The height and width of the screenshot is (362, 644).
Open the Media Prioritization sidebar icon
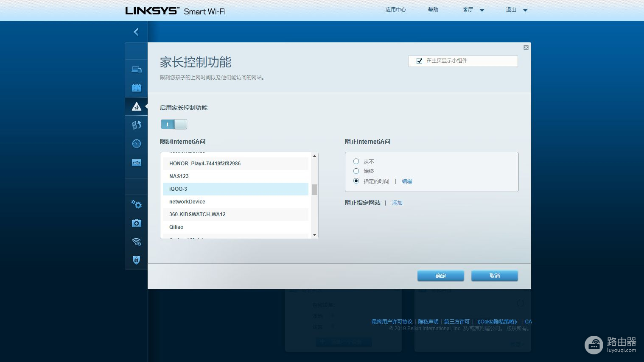[136, 125]
